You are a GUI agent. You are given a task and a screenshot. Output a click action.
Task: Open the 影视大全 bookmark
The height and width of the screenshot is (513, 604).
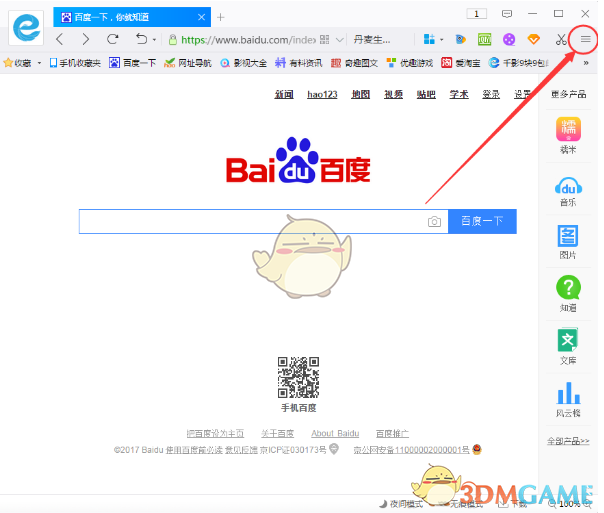point(243,63)
